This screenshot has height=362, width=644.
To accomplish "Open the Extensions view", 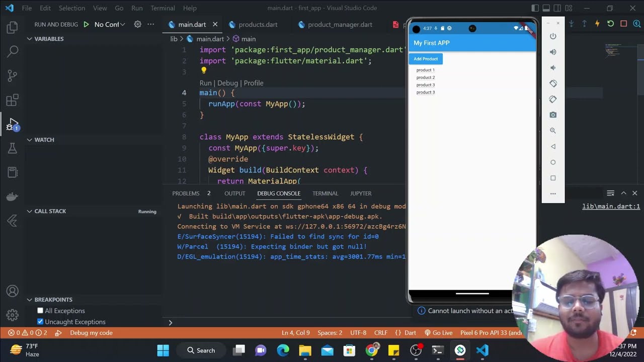I will [13, 100].
